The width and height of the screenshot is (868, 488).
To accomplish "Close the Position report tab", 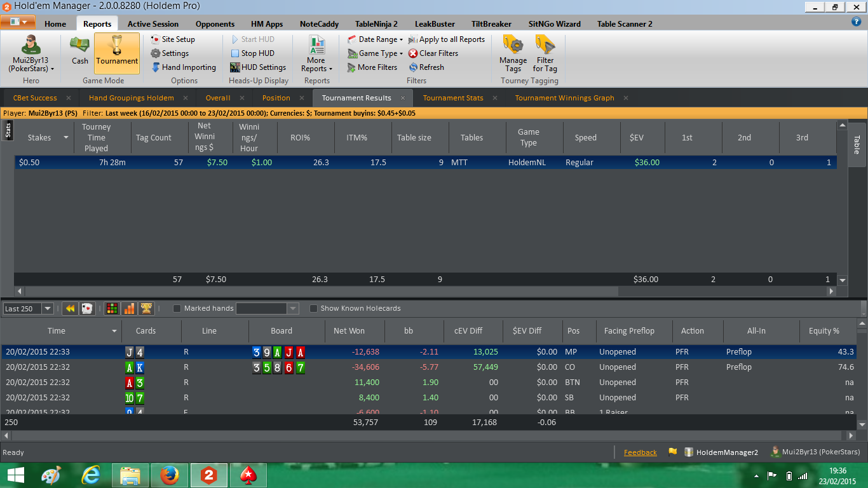I will [302, 98].
